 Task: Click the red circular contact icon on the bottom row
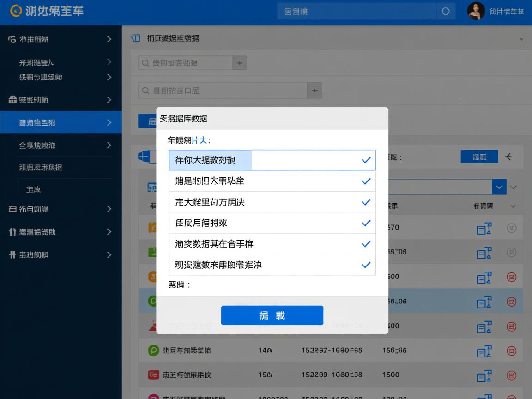511,375
